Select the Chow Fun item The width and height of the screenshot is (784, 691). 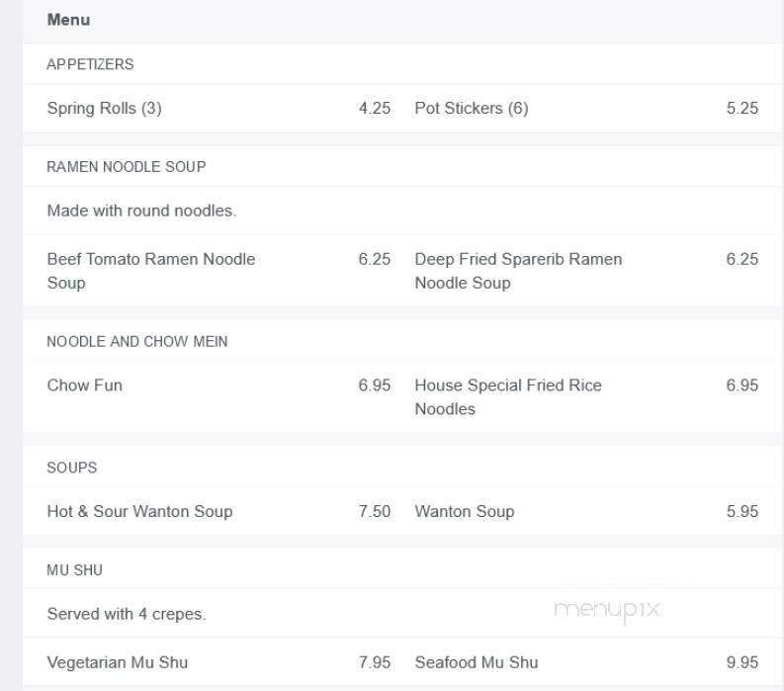(85, 386)
